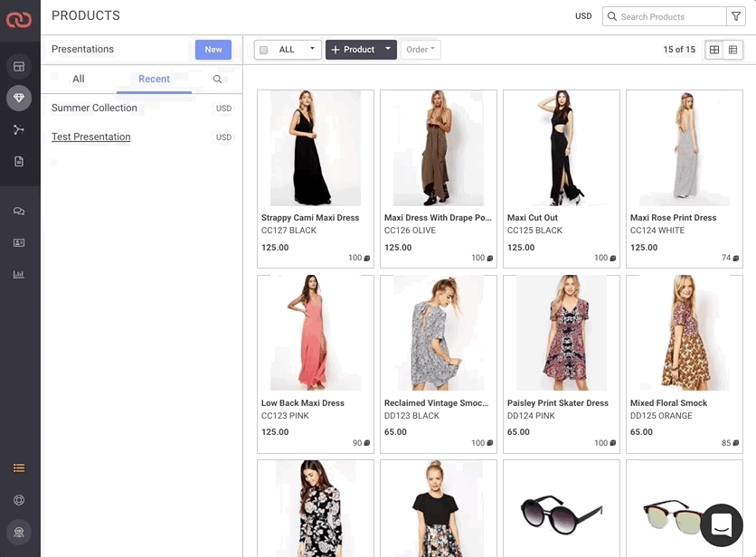Open the bar chart reports icon
The height and width of the screenshot is (557, 756).
pyautogui.click(x=19, y=274)
